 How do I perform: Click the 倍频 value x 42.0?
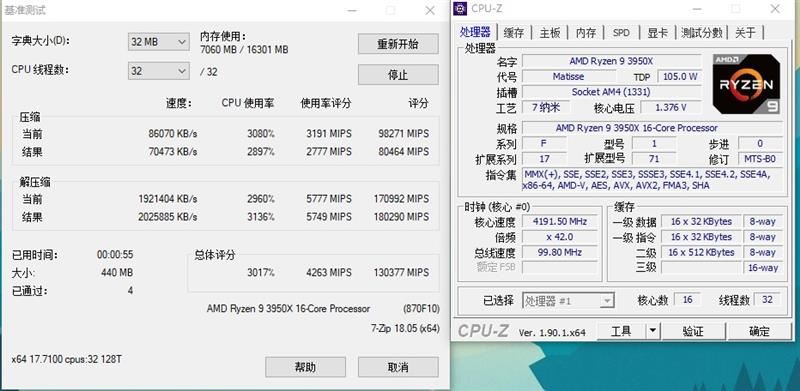pos(560,237)
